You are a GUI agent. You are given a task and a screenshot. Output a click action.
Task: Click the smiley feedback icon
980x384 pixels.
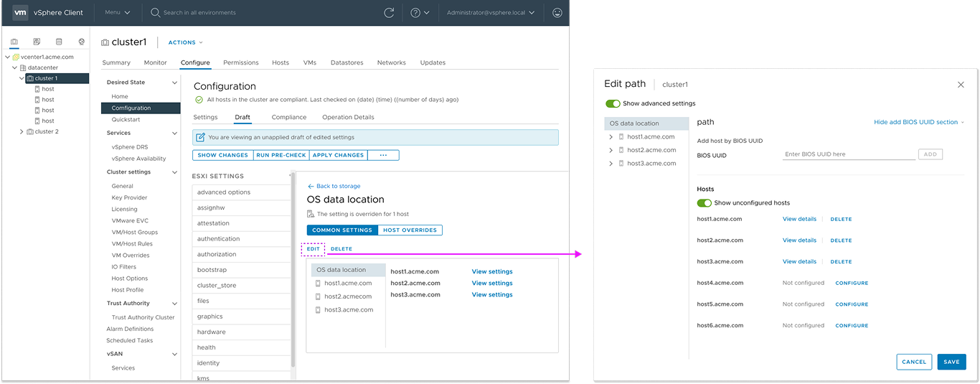pos(557,12)
